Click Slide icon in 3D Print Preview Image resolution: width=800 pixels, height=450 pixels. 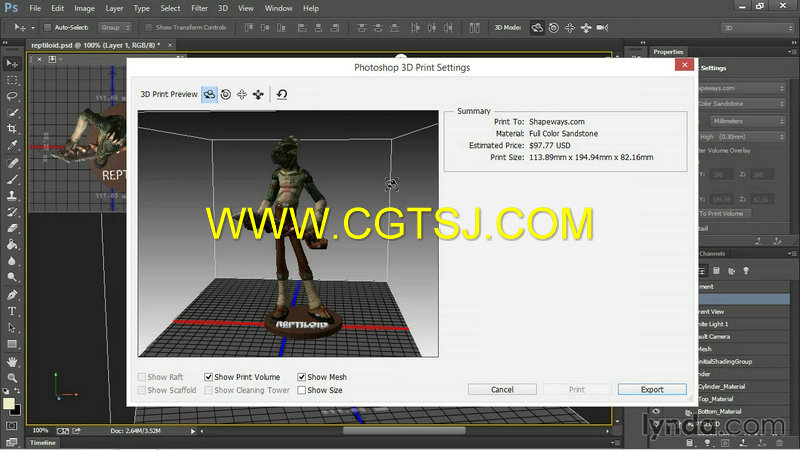click(x=258, y=94)
